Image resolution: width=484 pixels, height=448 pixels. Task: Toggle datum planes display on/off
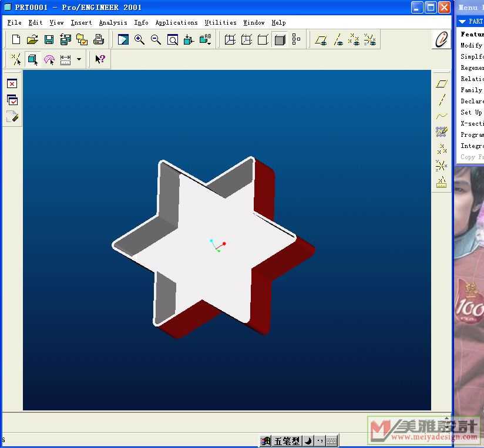(321, 40)
